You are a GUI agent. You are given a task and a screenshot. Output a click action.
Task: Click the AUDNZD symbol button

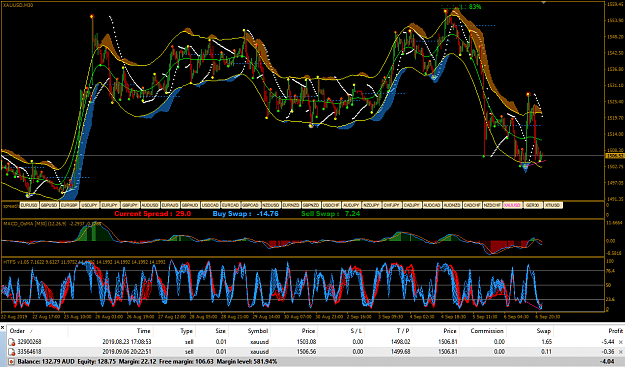tap(452, 205)
